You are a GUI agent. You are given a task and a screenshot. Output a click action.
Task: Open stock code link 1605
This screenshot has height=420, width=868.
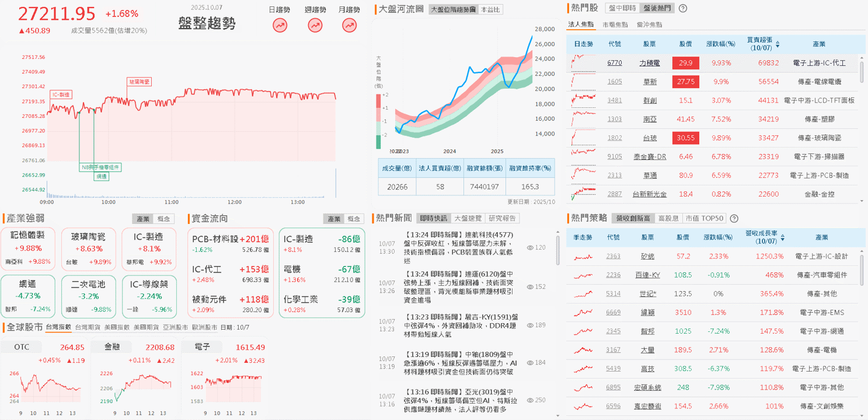tap(614, 82)
